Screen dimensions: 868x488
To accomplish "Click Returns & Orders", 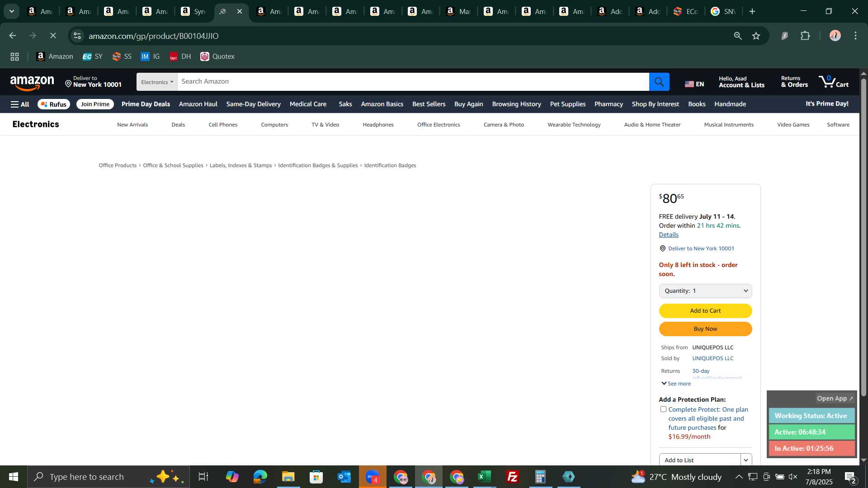I will click(x=794, y=82).
